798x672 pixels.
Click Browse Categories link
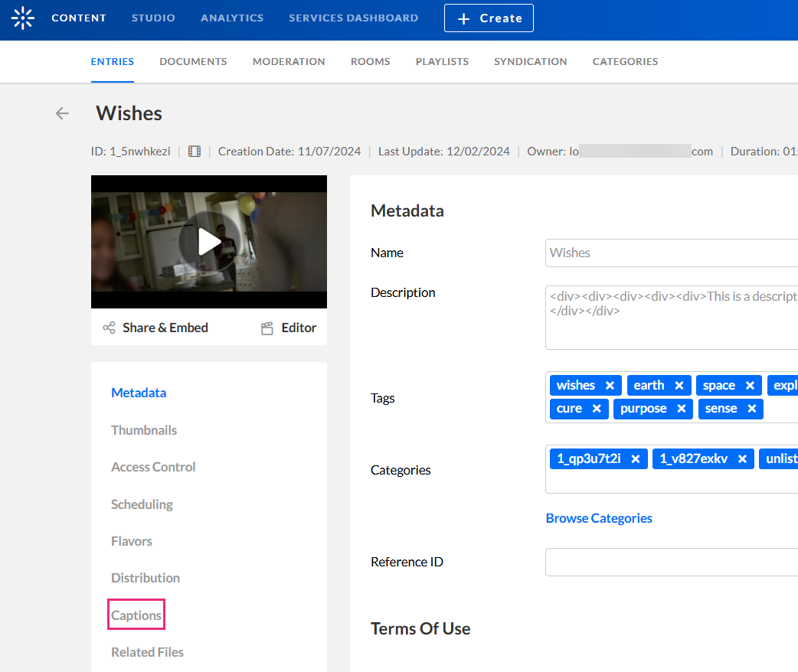(599, 518)
